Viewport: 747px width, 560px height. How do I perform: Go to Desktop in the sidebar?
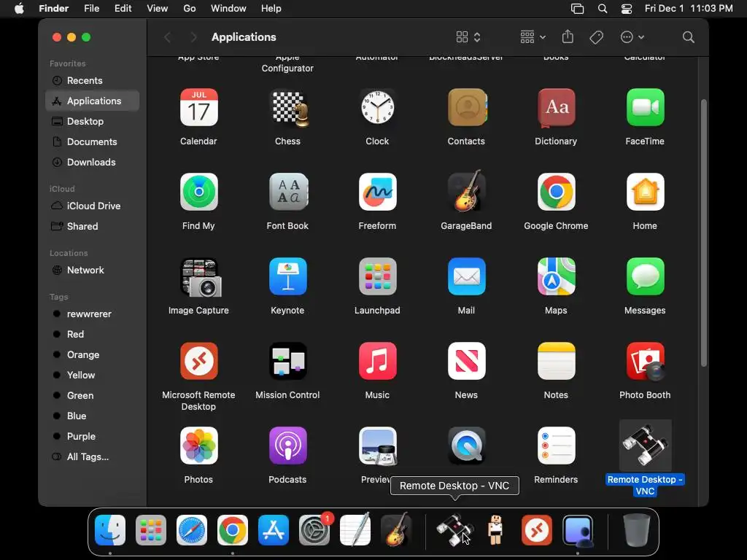click(93, 122)
